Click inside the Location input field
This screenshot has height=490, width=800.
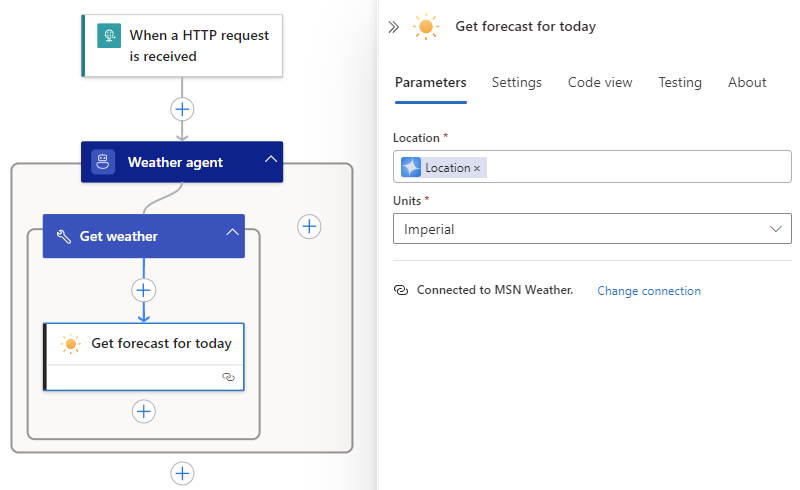click(638, 166)
